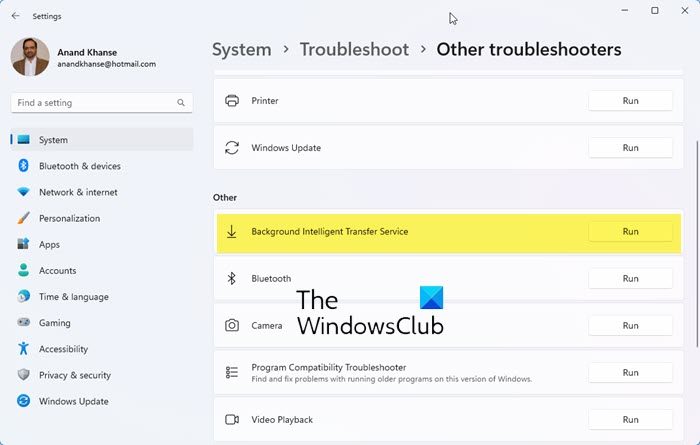Click the Background Intelligent Transfer Service label

click(x=329, y=232)
